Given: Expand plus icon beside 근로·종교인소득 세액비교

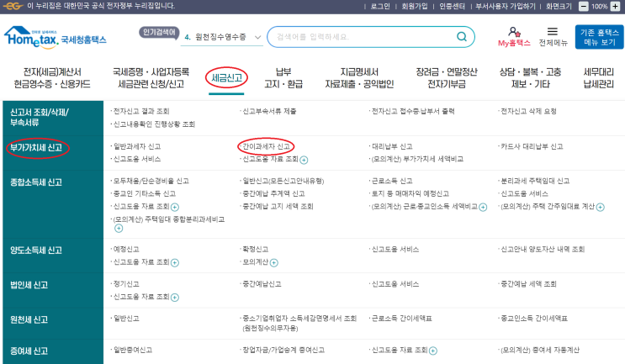Looking at the screenshot, I should (483, 207).
